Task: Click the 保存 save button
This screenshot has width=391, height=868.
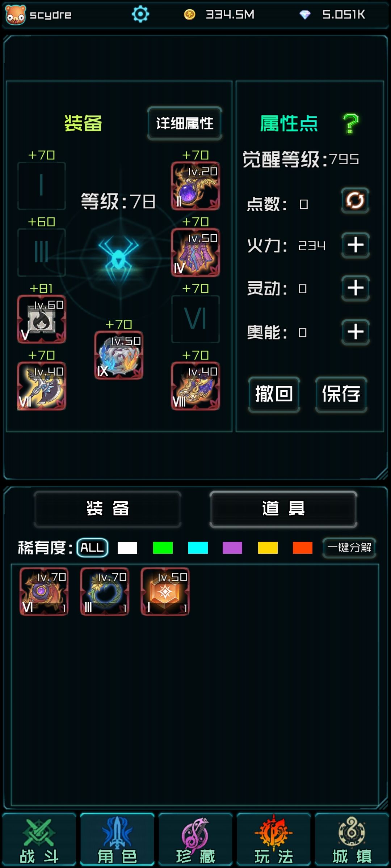Action: point(341,394)
